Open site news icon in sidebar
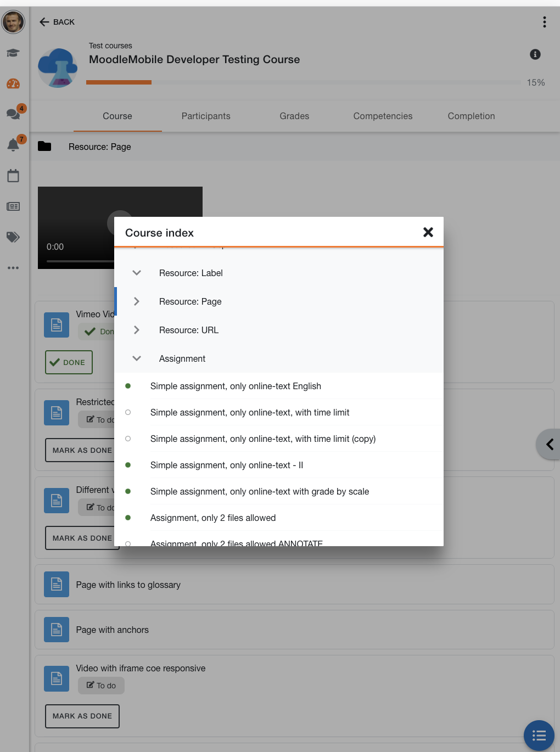This screenshot has width=560, height=752. pos(13,206)
